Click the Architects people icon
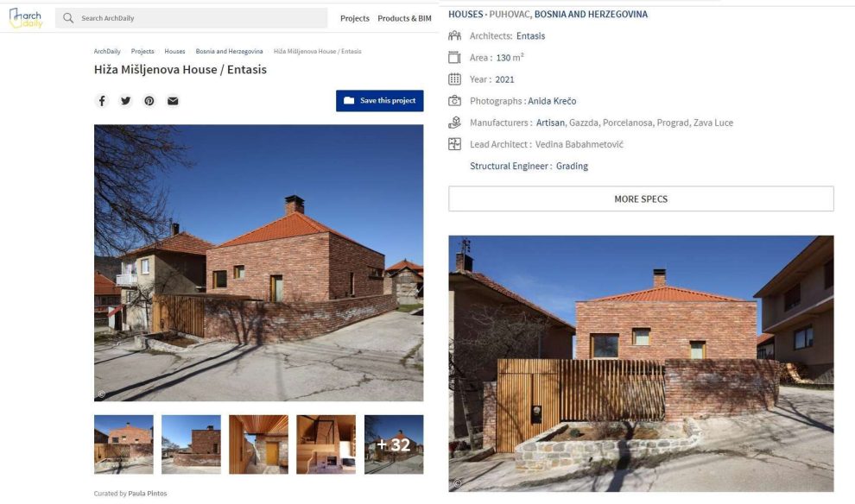The image size is (855, 504). [x=454, y=36]
